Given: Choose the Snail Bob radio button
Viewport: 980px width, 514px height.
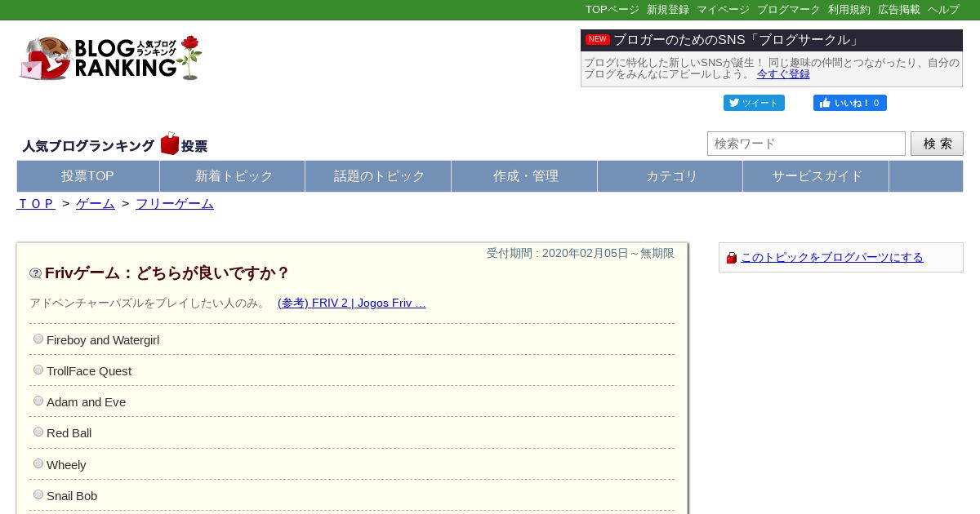Looking at the screenshot, I should pos(38,494).
